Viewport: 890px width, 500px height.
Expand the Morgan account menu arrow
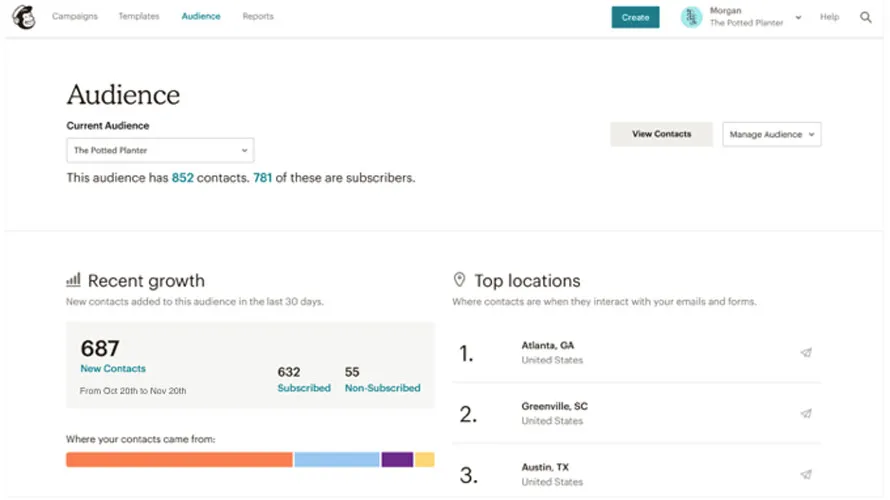[798, 17]
